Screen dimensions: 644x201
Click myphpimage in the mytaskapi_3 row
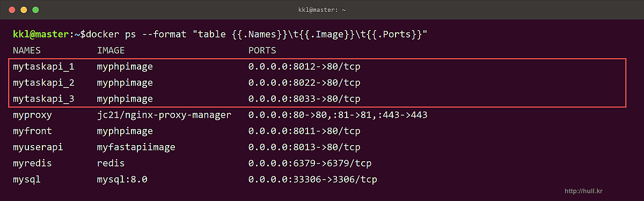125,99
